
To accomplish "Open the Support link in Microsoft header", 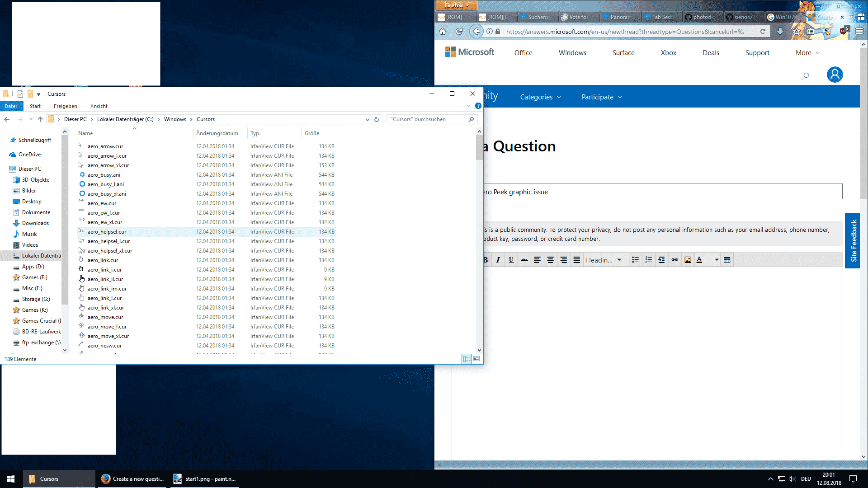I will pyautogui.click(x=757, y=53).
